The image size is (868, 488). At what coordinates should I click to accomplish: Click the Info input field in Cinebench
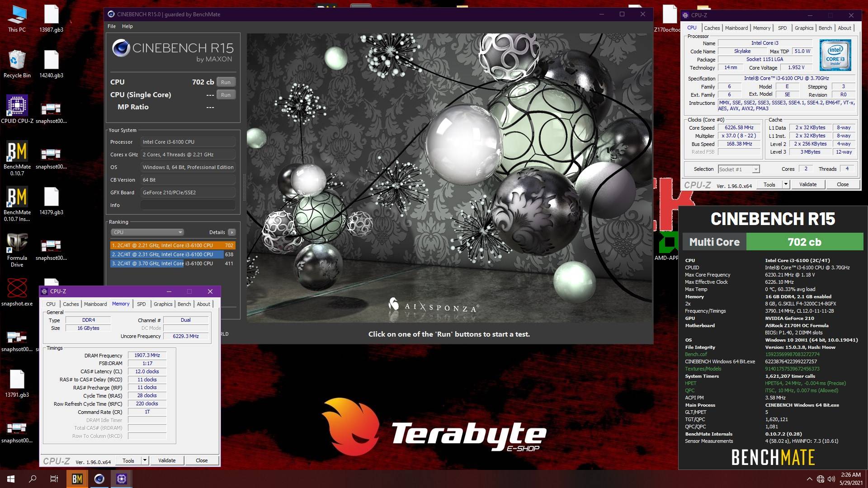[188, 205]
